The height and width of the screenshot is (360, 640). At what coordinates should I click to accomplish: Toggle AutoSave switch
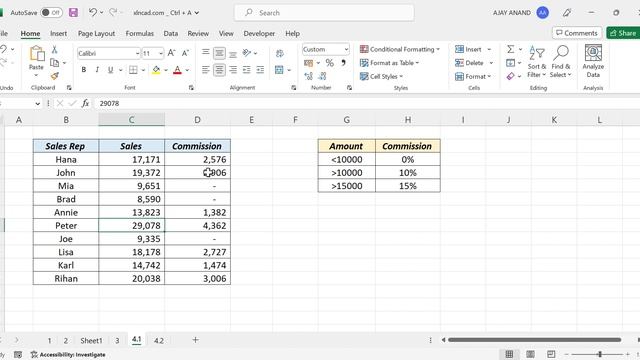click(51, 13)
